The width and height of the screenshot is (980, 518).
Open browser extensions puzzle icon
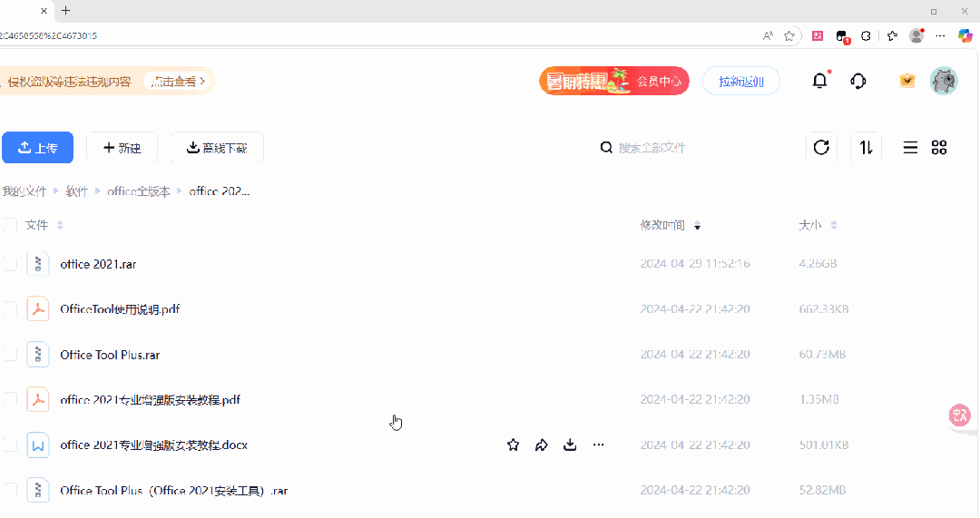coord(866,35)
